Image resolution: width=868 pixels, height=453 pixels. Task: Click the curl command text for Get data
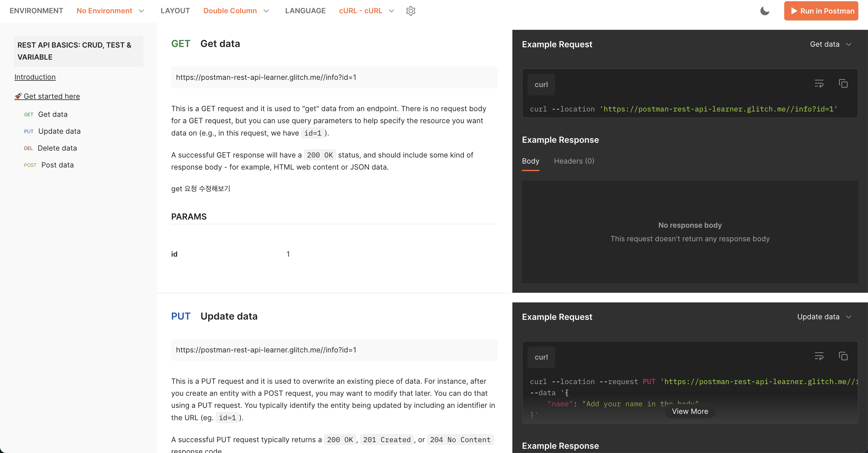[x=683, y=109]
